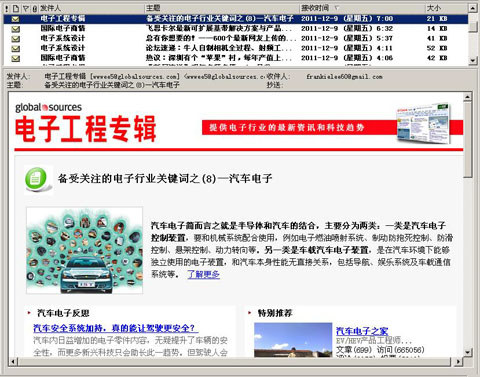The height and width of the screenshot is (377, 480).
Task: Click the newsletter preview image in banner
Action: 423,124
